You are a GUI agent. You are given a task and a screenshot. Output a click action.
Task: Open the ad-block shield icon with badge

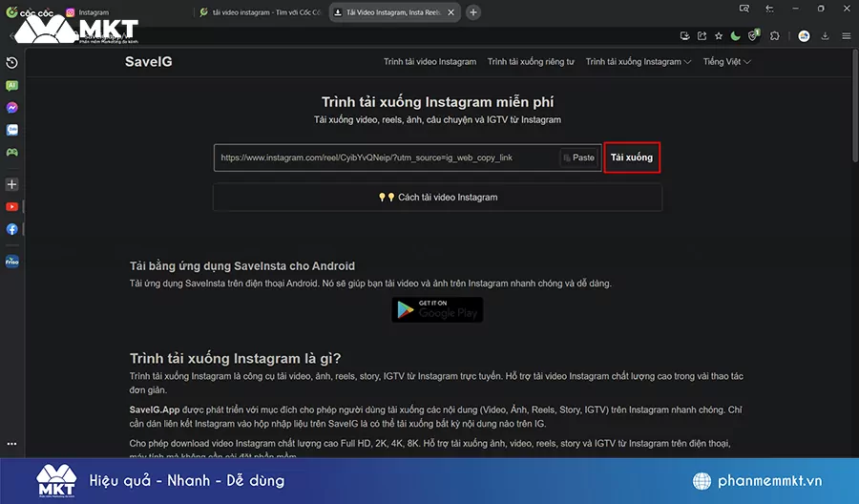click(754, 35)
